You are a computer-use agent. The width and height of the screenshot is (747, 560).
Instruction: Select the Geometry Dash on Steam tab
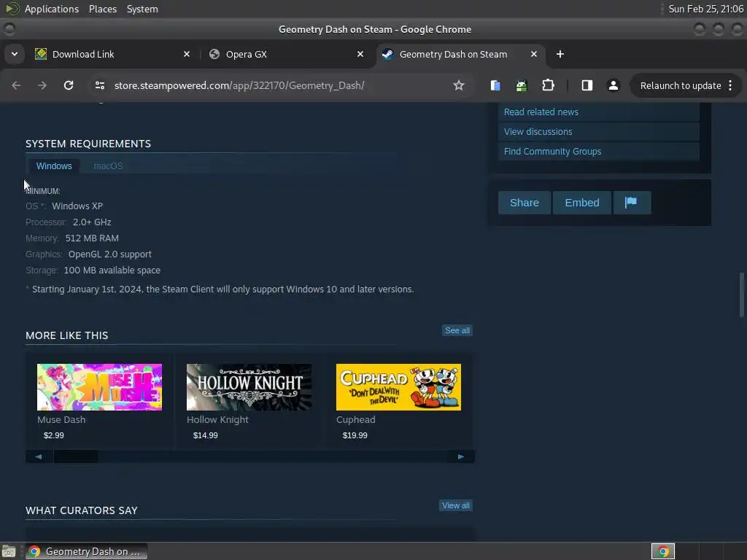460,54
